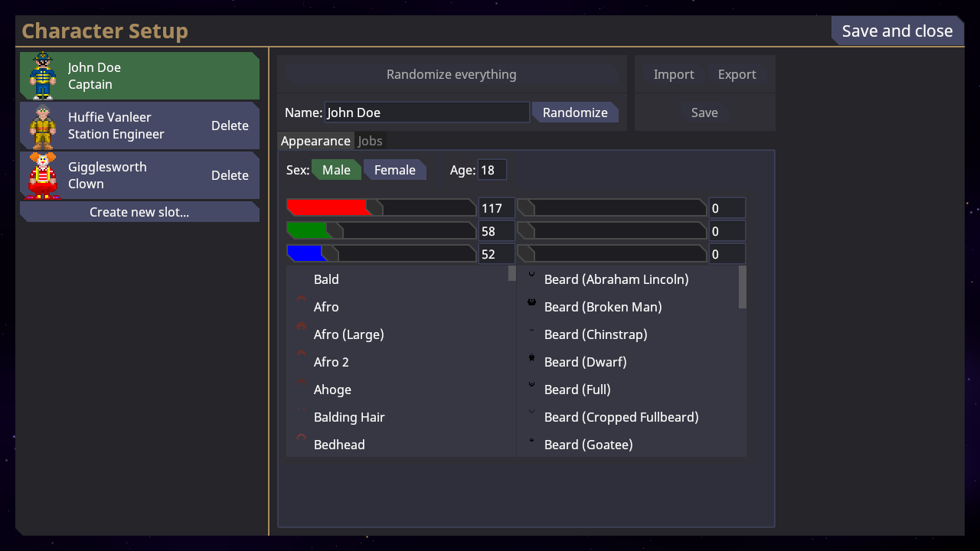Set sex to Female
980x551 pixels.
394,170
